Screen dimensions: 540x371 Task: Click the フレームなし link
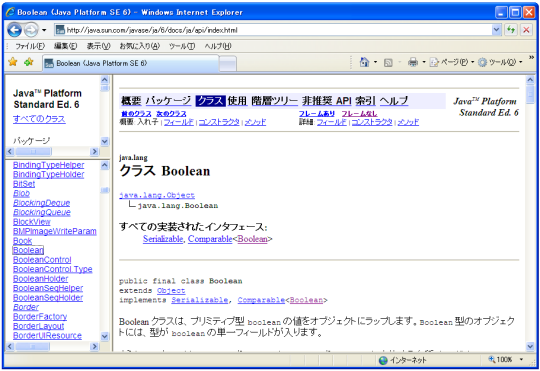pyautogui.click(x=359, y=114)
